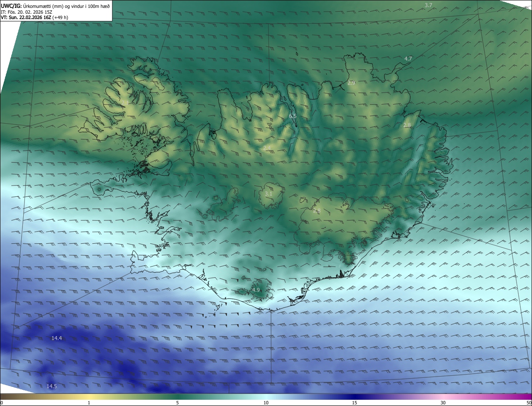
Task: Select the "IT: Fös. 20. 02. 2026 15Z" line
Action: click(27, 12)
